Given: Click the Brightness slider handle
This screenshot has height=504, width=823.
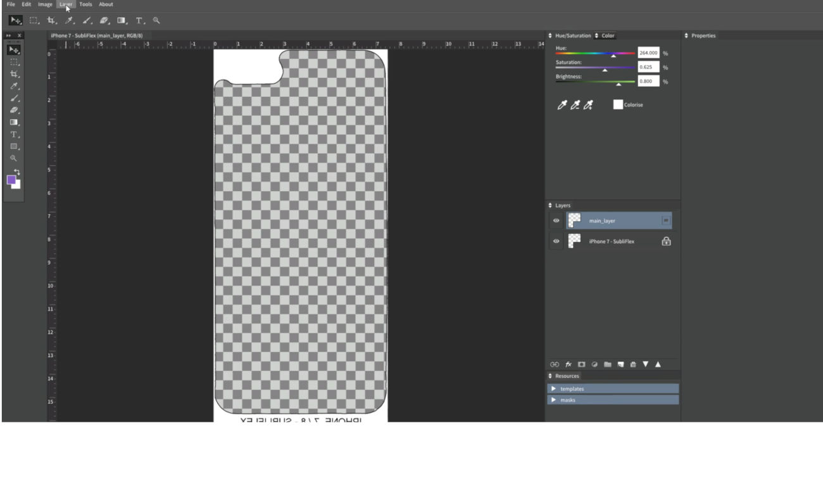Looking at the screenshot, I should [619, 84].
